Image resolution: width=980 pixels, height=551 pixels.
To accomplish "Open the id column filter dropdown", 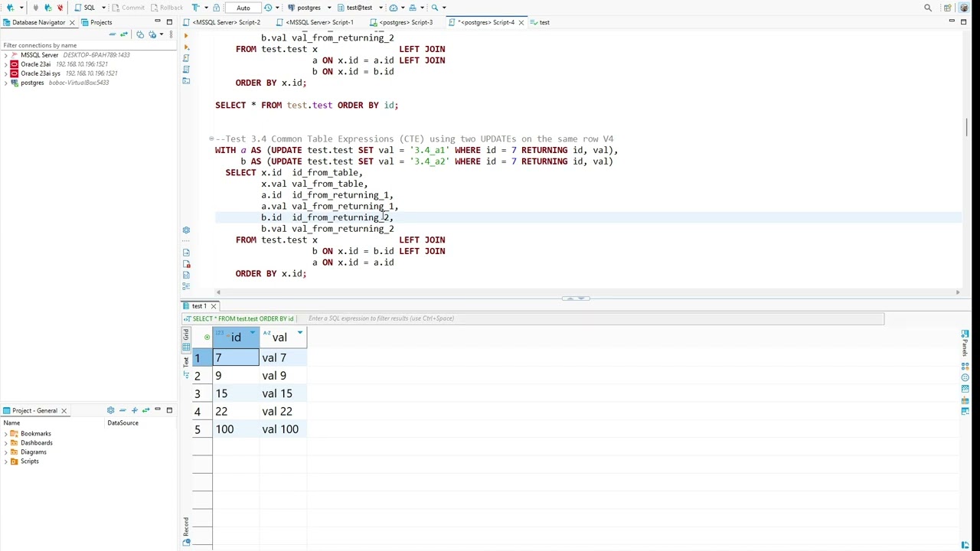I will coord(253,334).
